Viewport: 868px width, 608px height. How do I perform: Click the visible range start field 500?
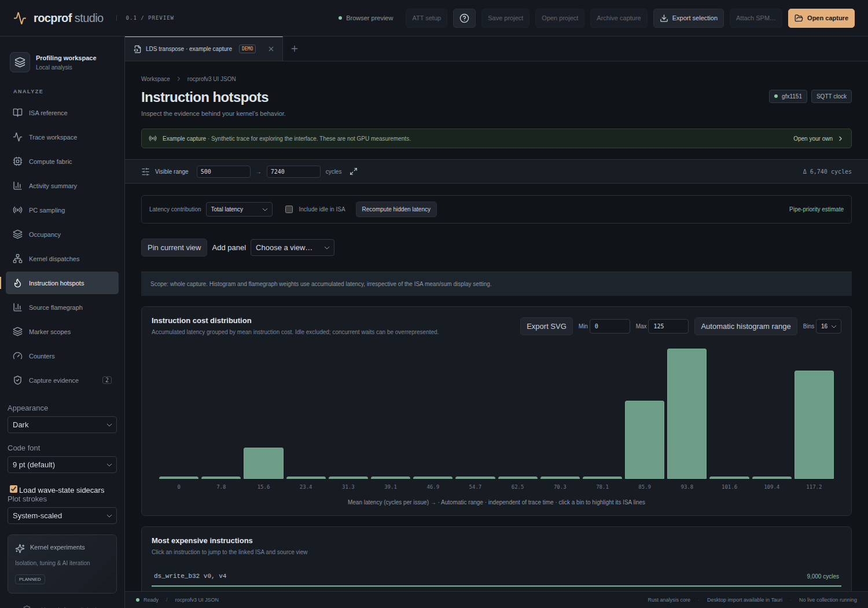point(223,171)
